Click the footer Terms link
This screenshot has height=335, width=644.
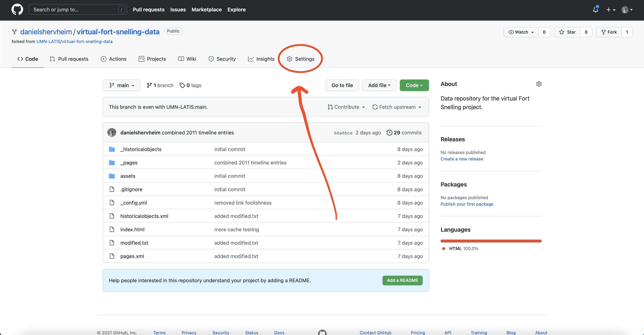(x=159, y=332)
